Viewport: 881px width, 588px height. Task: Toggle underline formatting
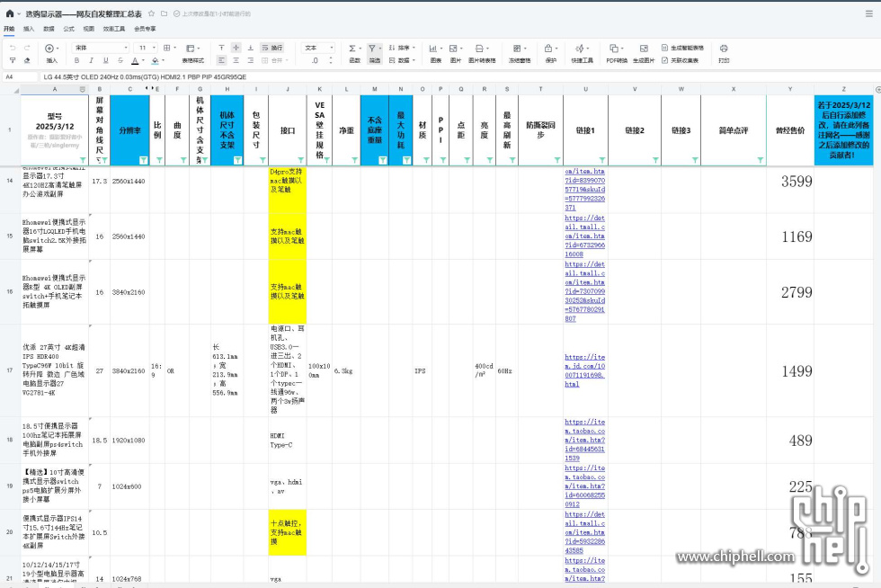point(106,60)
